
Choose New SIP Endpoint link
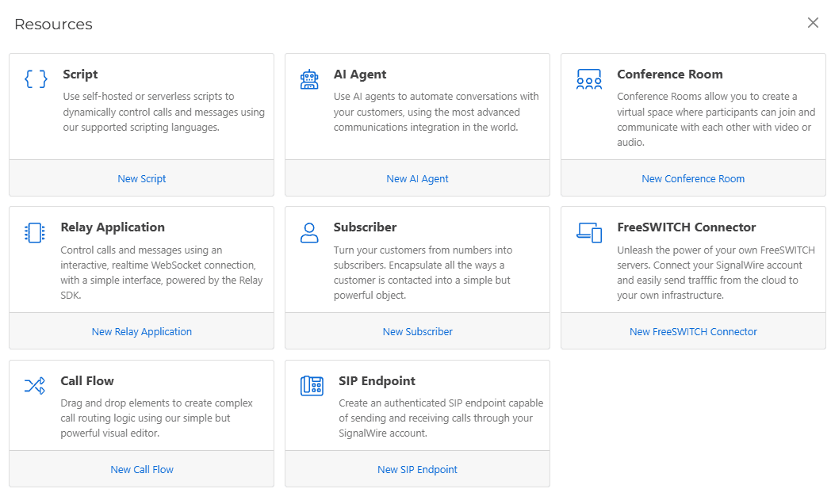pos(417,470)
